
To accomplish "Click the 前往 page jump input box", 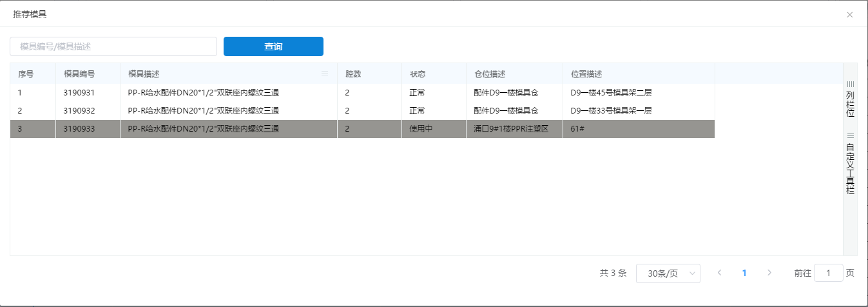I will pos(828,273).
